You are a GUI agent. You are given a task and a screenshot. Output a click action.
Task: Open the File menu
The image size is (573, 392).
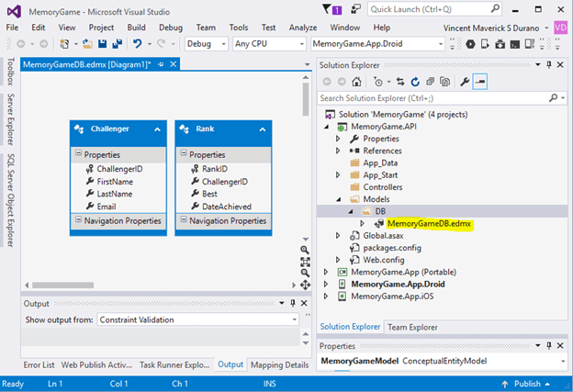pyautogui.click(x=12, y=28)
